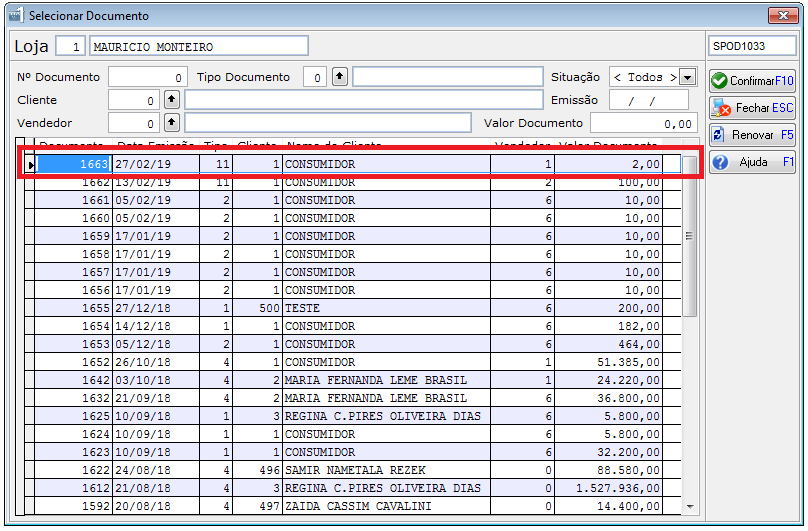
Task: Select document row 1654
Action: (x=353, y=326)
